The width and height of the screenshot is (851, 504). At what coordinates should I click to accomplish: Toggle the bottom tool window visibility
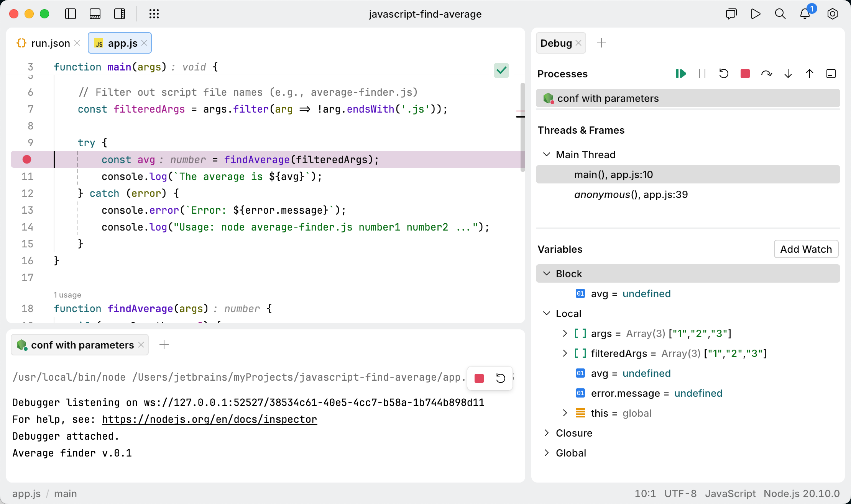click(95, 14)
